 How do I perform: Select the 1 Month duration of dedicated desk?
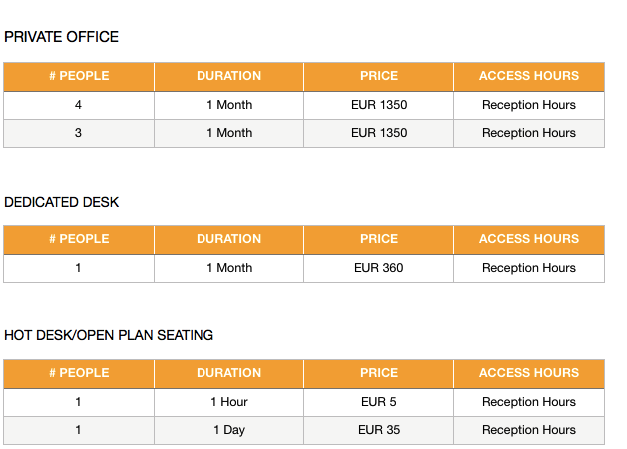tap(229, 267)
